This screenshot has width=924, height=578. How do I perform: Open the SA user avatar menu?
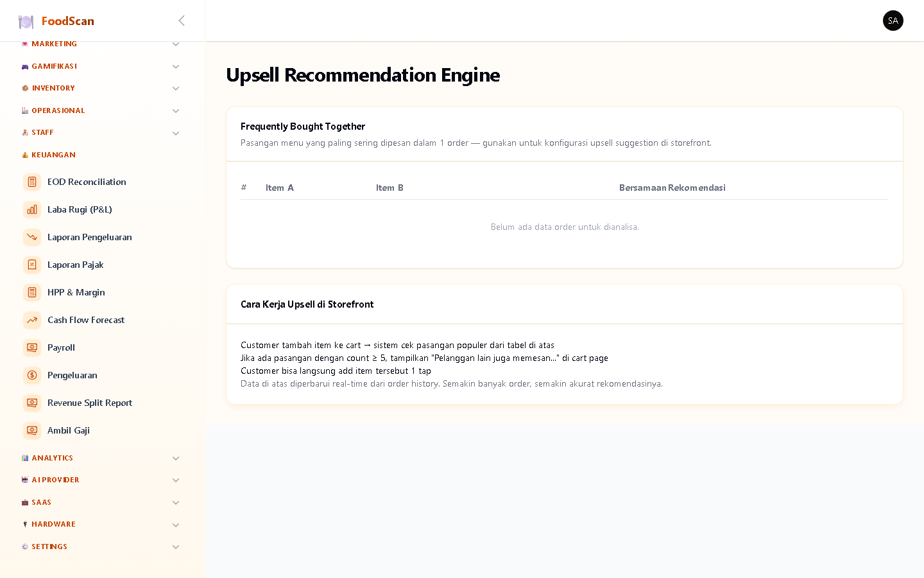click(x=893, y=21)
